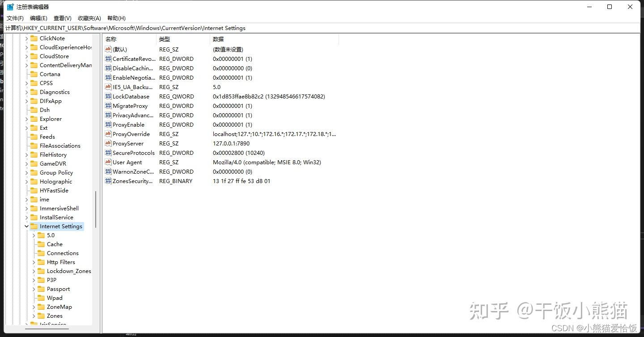644x337 pixels.
Task: Click the DWORD icon next to SecureProtocols
Action: (107, 153)
